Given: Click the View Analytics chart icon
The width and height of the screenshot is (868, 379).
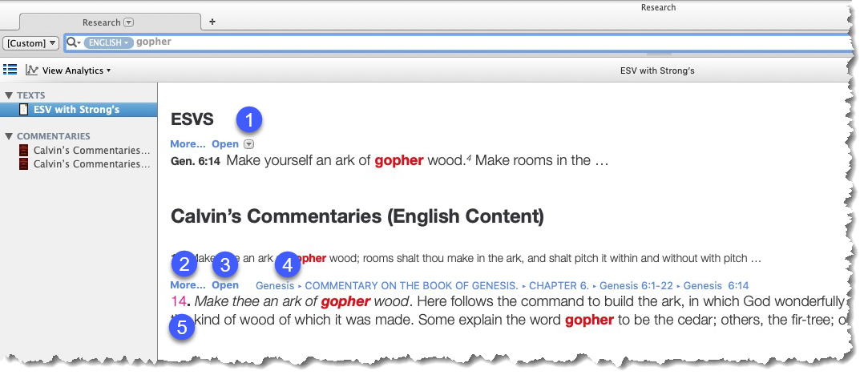Looking at the screenshot, I should (32, 70).
